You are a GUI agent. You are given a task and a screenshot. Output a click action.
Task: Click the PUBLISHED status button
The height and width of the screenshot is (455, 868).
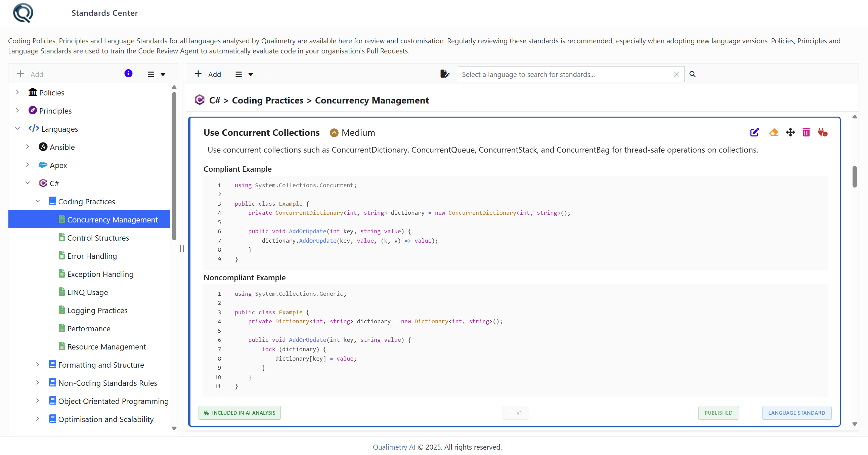tap(719, 413)
